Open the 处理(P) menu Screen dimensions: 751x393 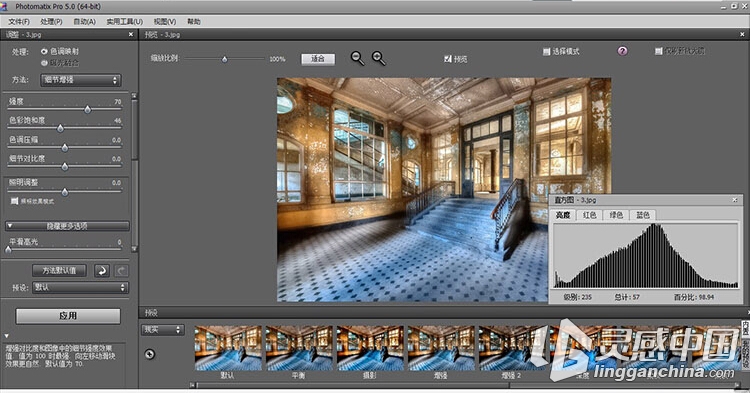51,22
